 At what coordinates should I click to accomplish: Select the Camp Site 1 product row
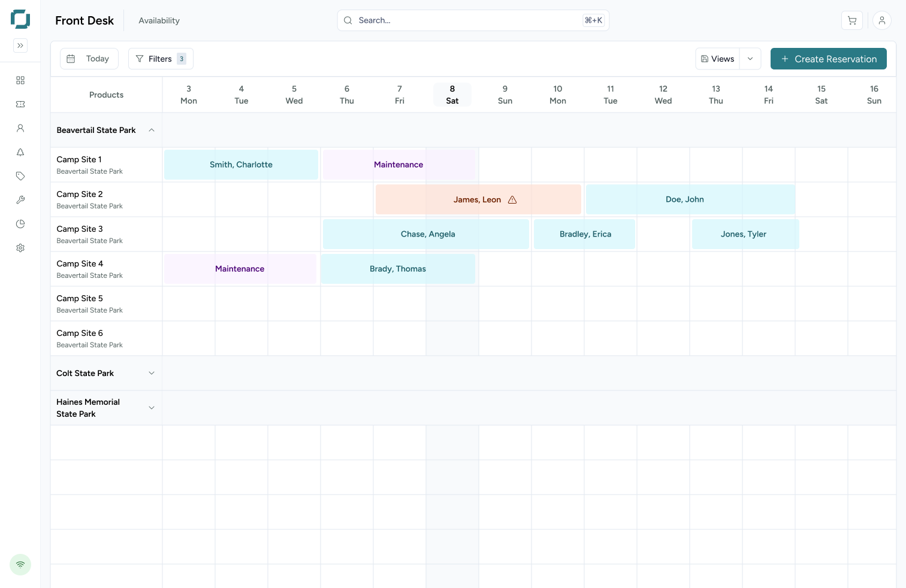[x=106, y=165]
